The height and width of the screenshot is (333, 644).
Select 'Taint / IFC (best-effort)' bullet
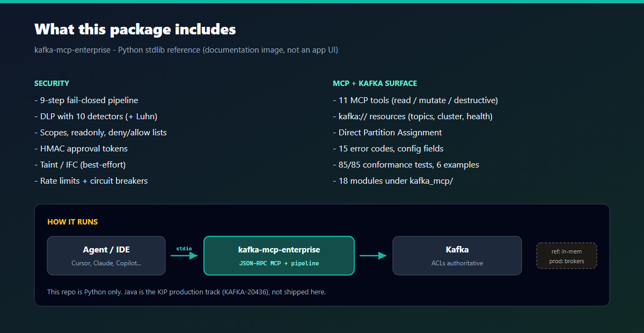80,165
